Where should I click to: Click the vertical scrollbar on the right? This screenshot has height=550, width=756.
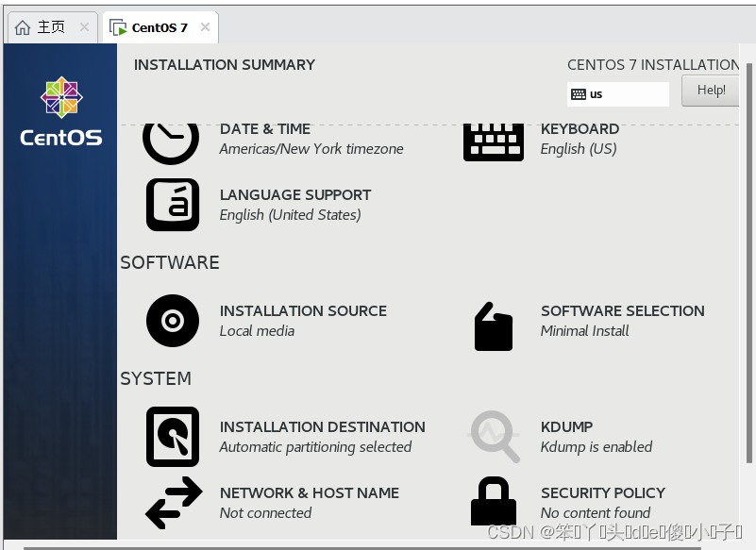tap(748, 263)
